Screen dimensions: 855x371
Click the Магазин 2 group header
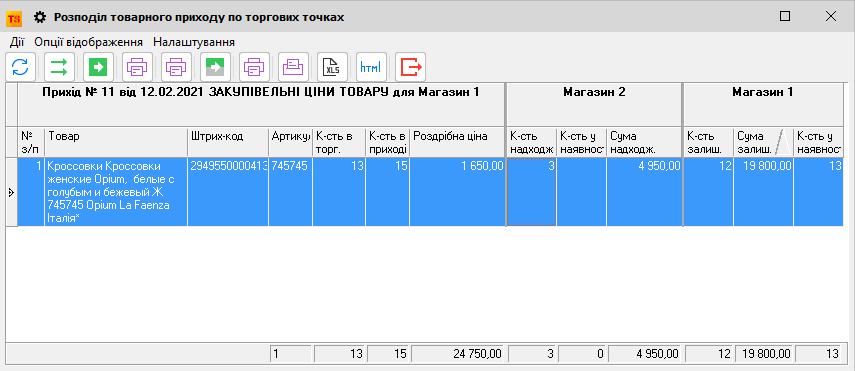point(594,105)
